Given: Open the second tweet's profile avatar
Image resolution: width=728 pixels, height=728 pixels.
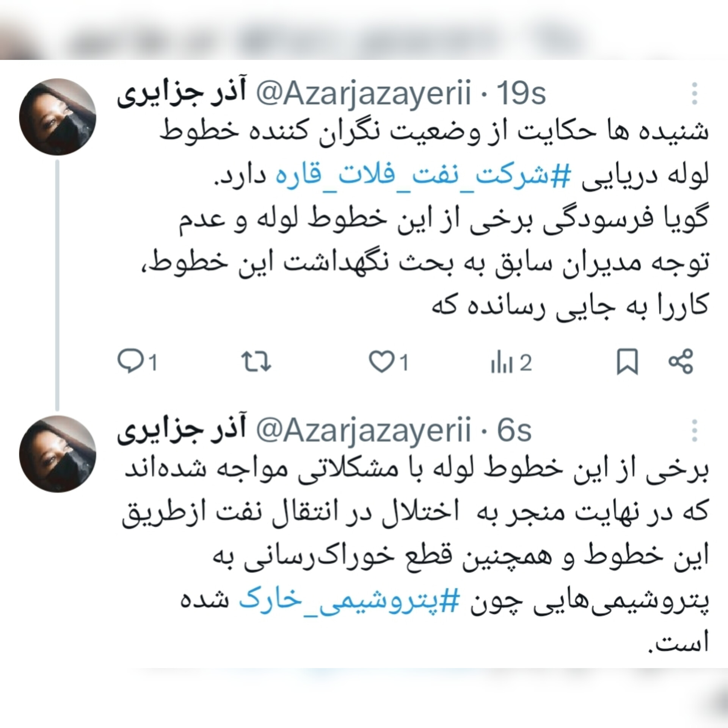Looking at the screenshot, I should point(58,454).
